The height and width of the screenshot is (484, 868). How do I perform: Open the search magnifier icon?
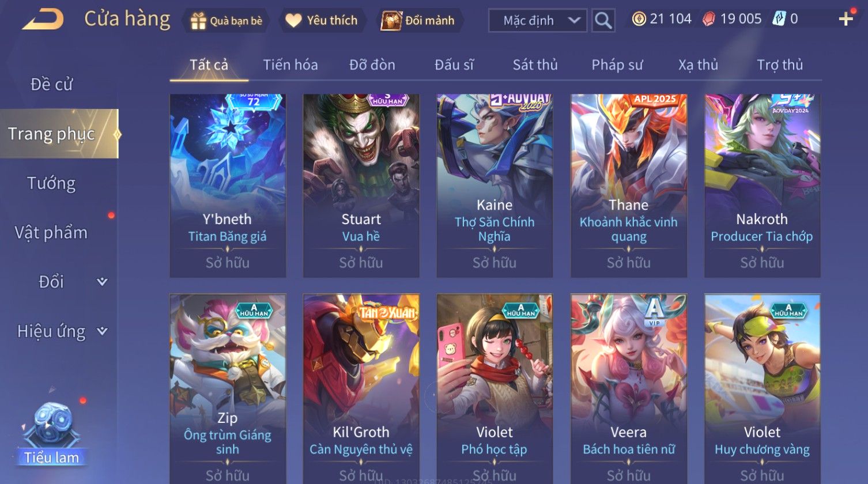[x=603, y=21]
